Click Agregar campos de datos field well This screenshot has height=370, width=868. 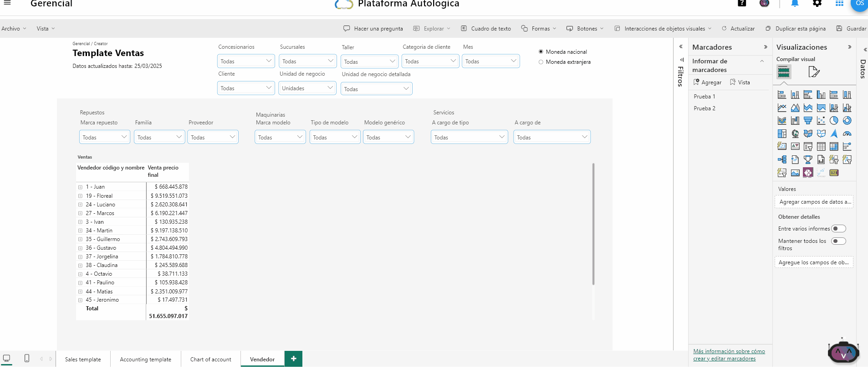[814, 202]
